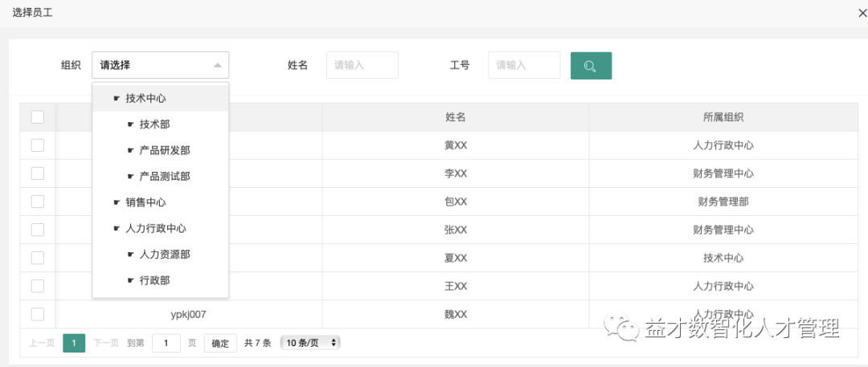Image resolution: width=868 pixels, height=367 pixels.
Task: Click the 姓名 column header
Action: 456,116
